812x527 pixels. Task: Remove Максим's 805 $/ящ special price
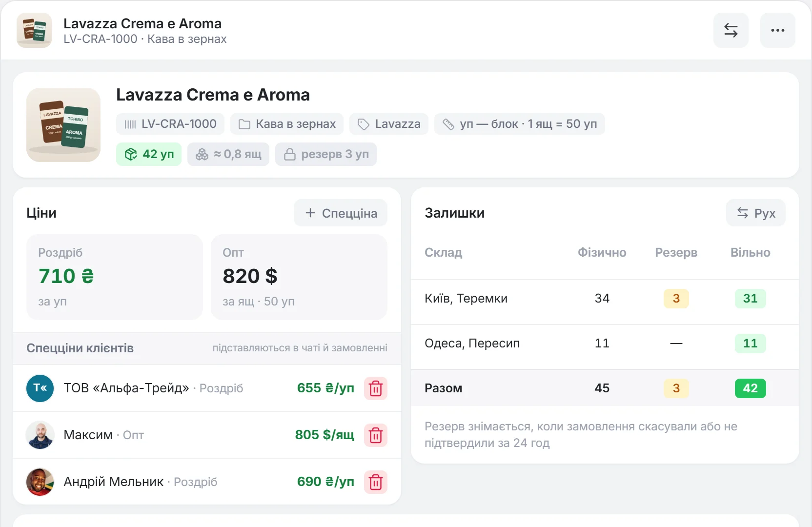(376, 435)
